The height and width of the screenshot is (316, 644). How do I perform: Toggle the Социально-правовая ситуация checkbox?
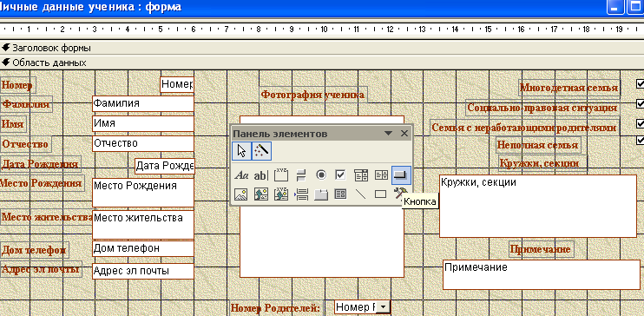(x=640, y=103)
